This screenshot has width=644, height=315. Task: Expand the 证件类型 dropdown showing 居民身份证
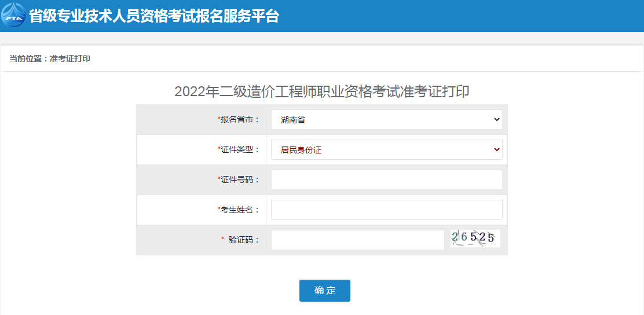pyautogui.click(x=386, y=149)
